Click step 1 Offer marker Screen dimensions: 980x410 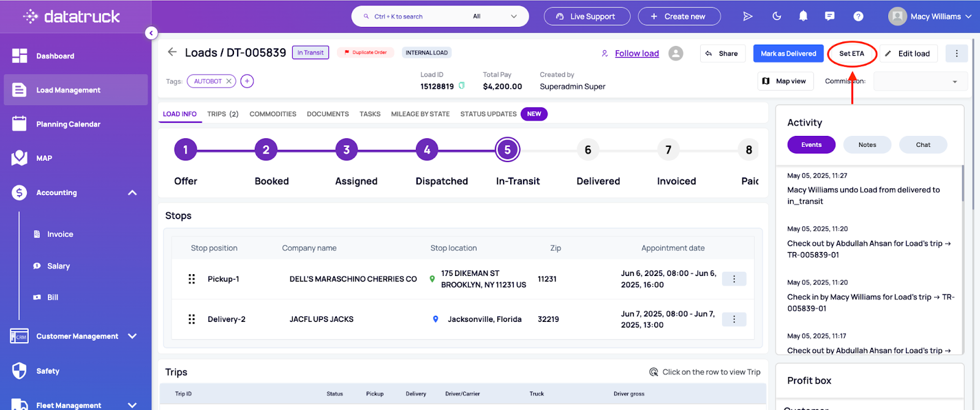(186, 150)
